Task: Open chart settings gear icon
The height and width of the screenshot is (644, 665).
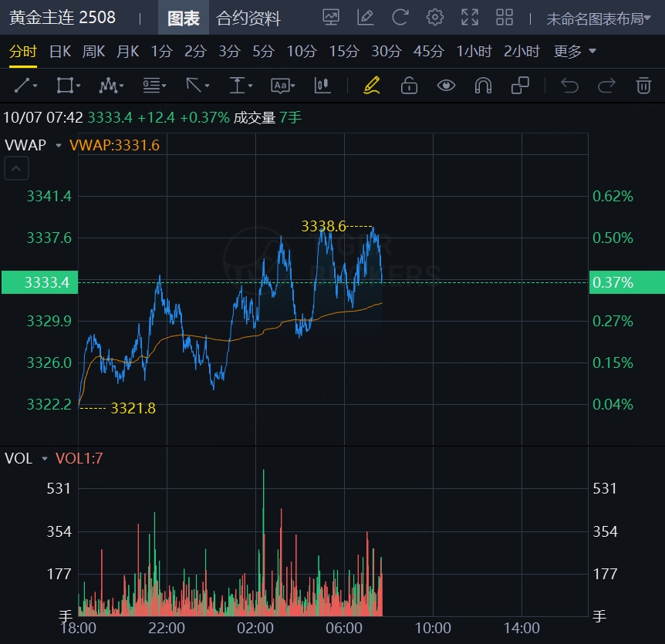Action: pyautogui.click(x=435, y=18)
